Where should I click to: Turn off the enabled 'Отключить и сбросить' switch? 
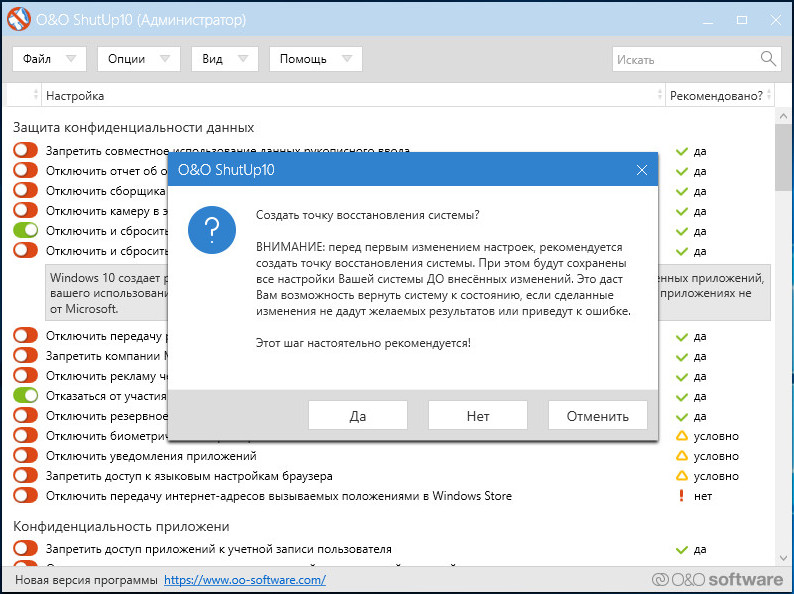[26, 230]
